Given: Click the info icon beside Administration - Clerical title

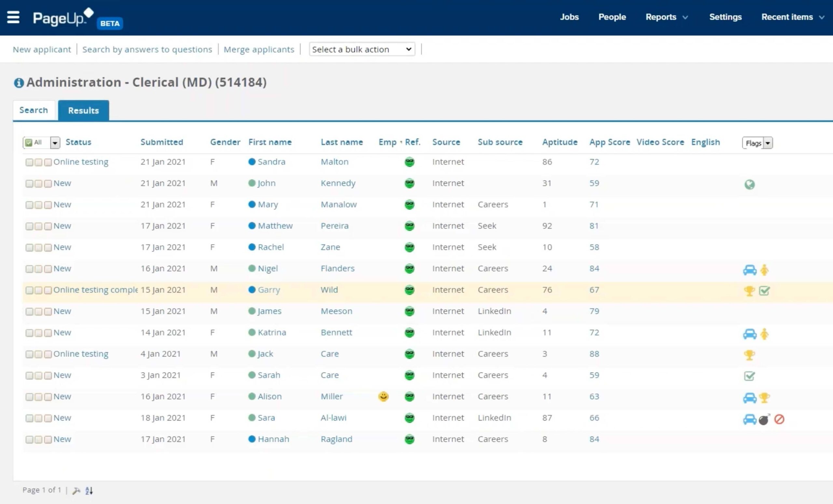Looking at the screenshot, I should 19,82.
